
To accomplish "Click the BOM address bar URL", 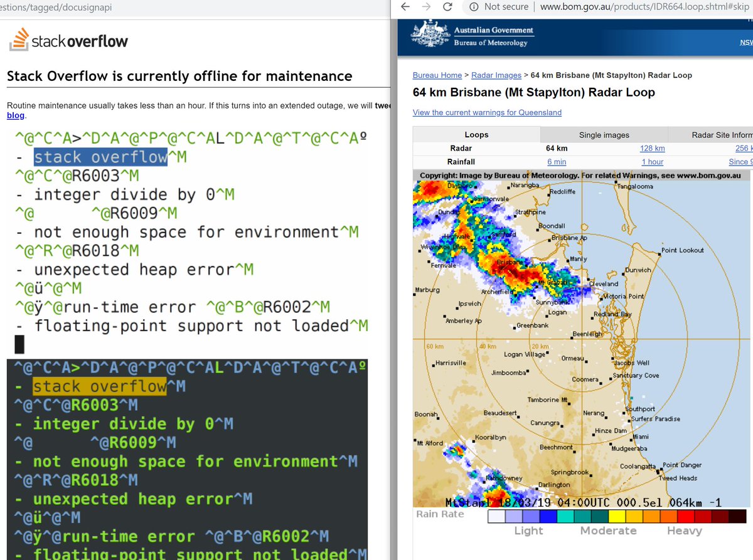I will tap(644, 6).
